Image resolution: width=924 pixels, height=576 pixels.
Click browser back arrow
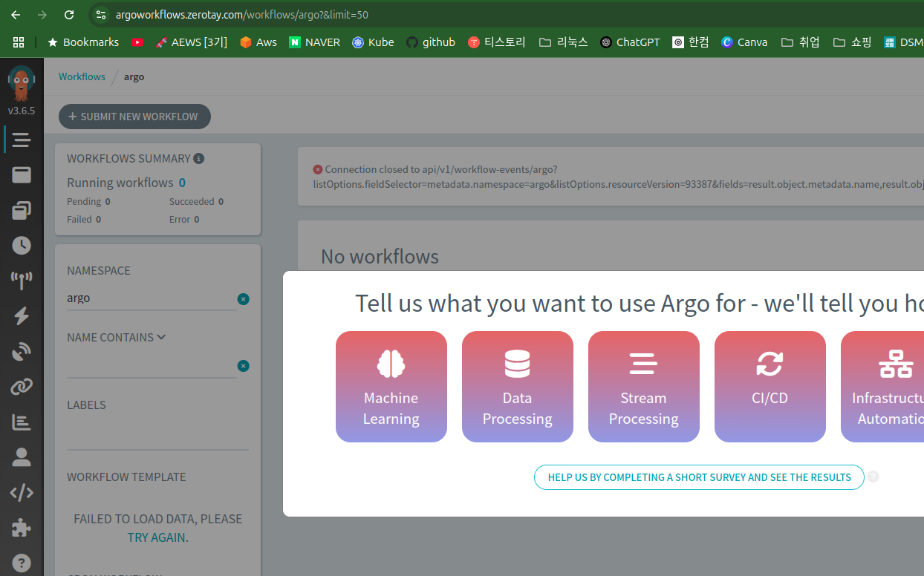(x=16, y=14)
